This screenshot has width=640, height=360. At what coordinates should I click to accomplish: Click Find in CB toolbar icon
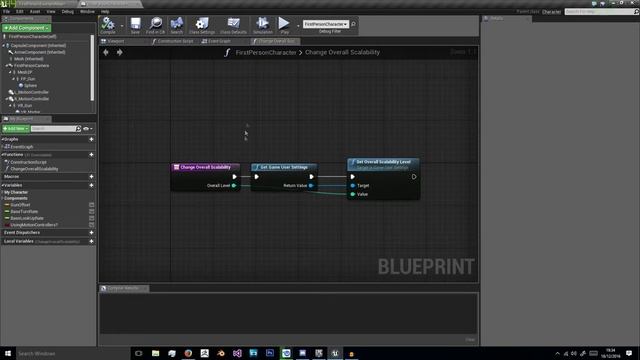pyautogui.click(x=156, y=25)
